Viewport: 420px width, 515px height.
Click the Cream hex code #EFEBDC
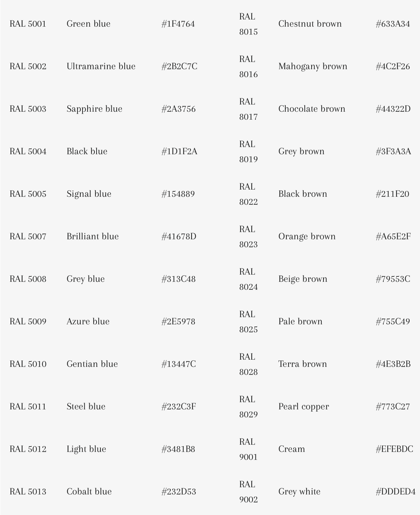pos(394,449)
